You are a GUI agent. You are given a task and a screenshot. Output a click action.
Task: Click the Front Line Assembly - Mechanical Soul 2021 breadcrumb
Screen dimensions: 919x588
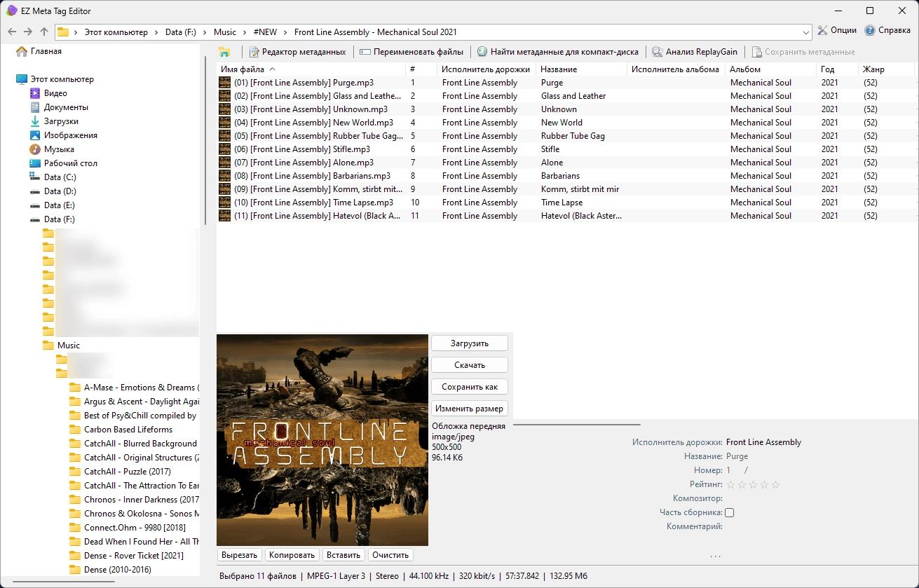coord(375,32)
